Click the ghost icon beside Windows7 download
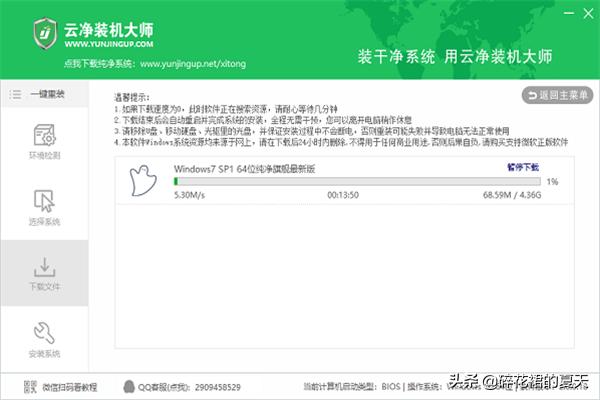 click(x=149, y=181)
